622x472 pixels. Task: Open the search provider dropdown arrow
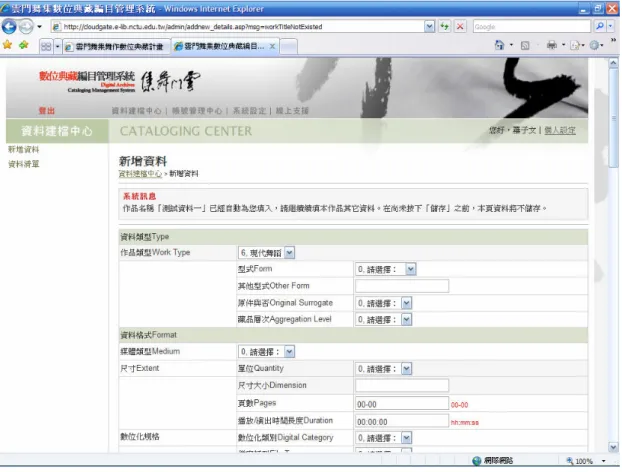pyautogui.click(x=610, y=27)
